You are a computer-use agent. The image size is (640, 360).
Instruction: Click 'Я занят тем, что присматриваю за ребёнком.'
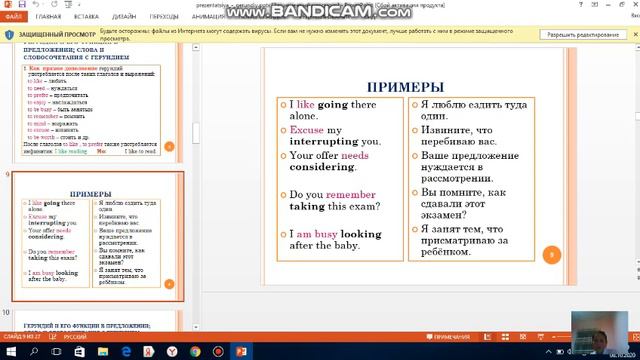tap(464, 240)
